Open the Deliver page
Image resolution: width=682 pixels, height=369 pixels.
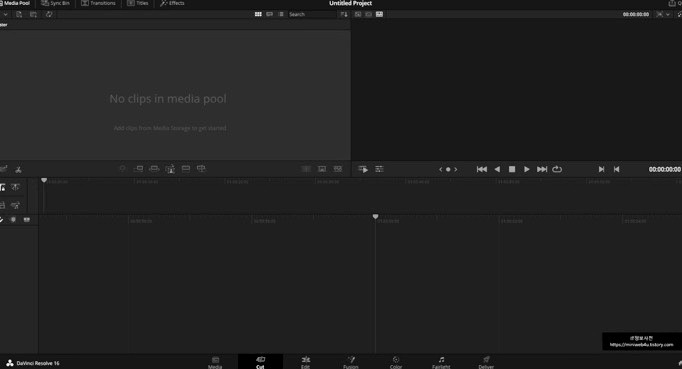(486, 362)
